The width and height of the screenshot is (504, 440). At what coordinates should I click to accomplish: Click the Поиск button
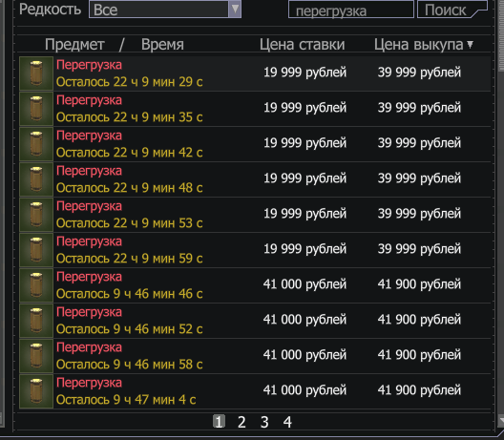click(452, 10)
